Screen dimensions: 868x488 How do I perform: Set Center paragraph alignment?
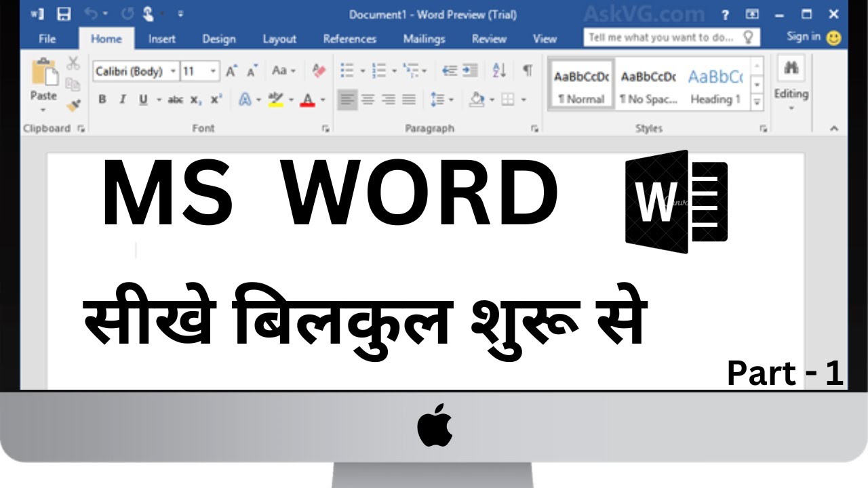click(x=368, y=100)
